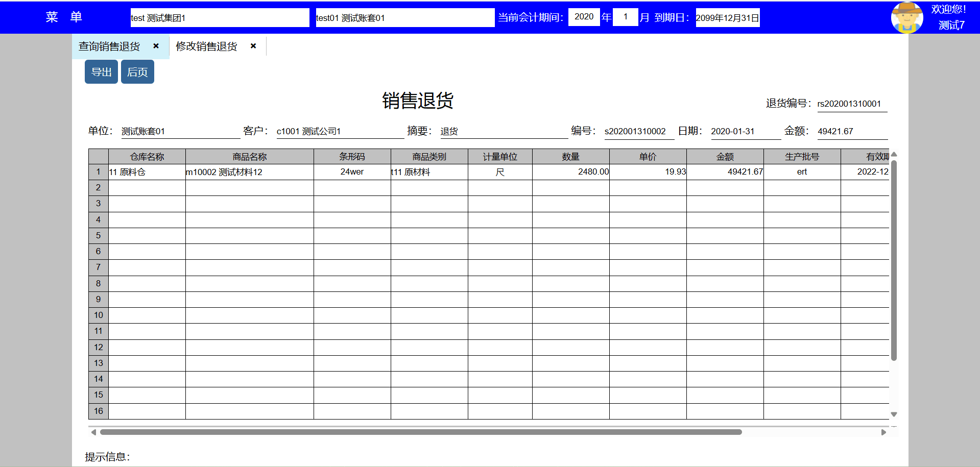Click the horizontal scrollbar thumb
This screenshot has height=467, width=980.
tap(421, 432)
